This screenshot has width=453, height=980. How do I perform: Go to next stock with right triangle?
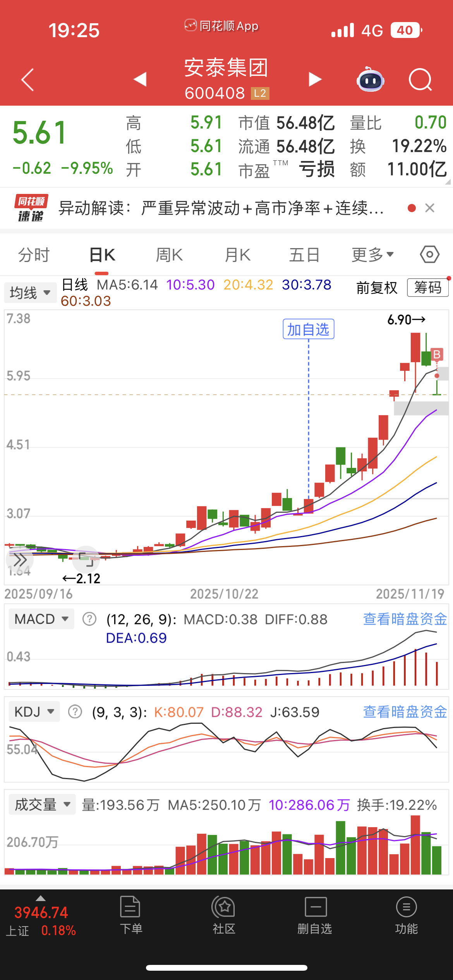pos(315,79)
